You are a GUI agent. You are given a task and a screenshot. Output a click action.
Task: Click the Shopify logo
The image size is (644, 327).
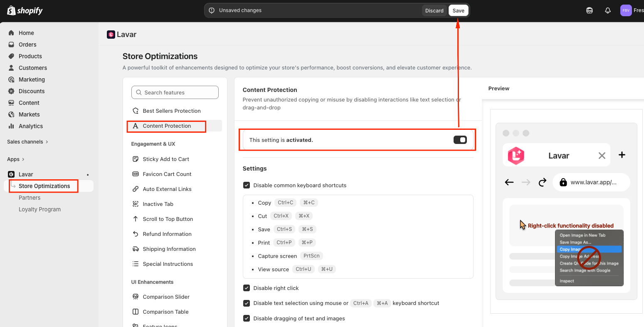click(x=25, y=10)
